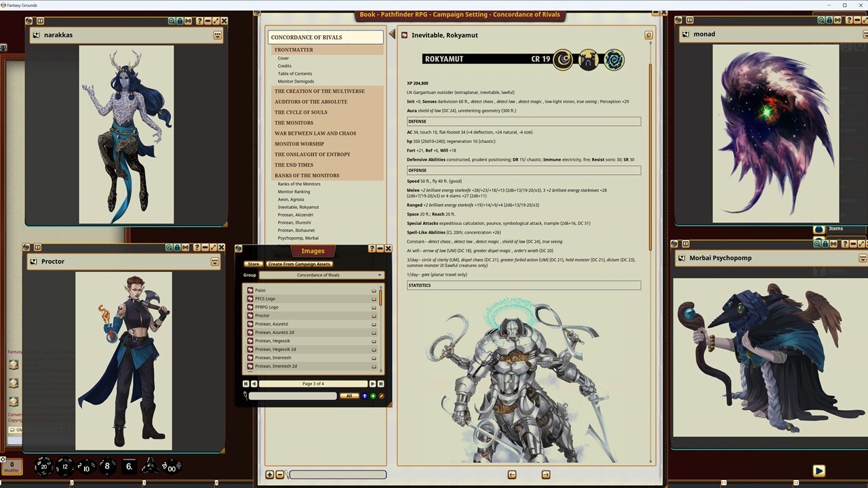868x488 pixels.
Task: Toggle the padlock icon on the narakkas window
Action: 179,20
